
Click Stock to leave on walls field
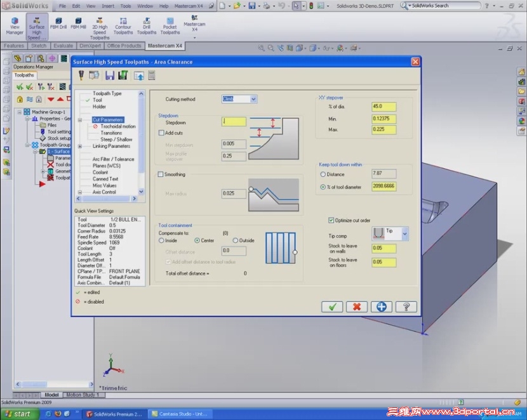pyautogui.click(x=384, y=249)
